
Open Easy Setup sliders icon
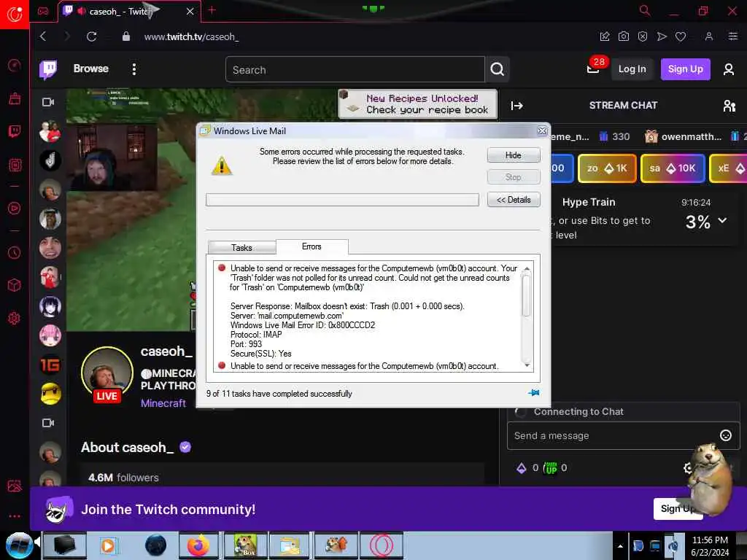(732, 36)
